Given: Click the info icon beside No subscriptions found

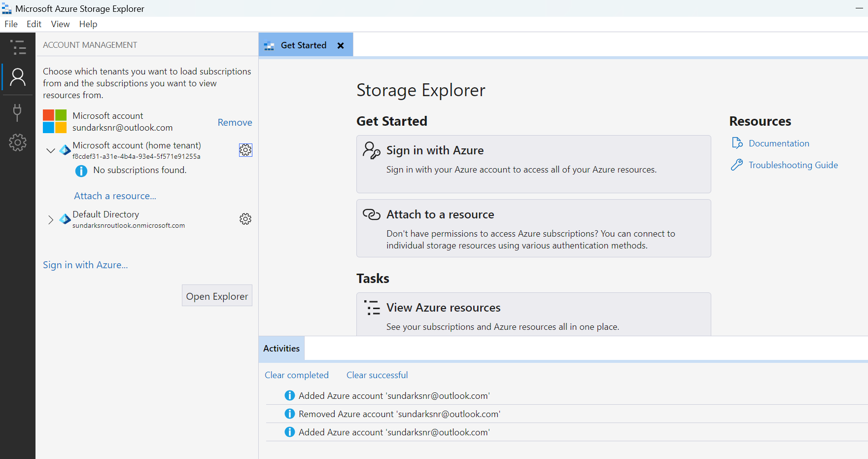Looking at the screenshot, I should tap(81, 171).
